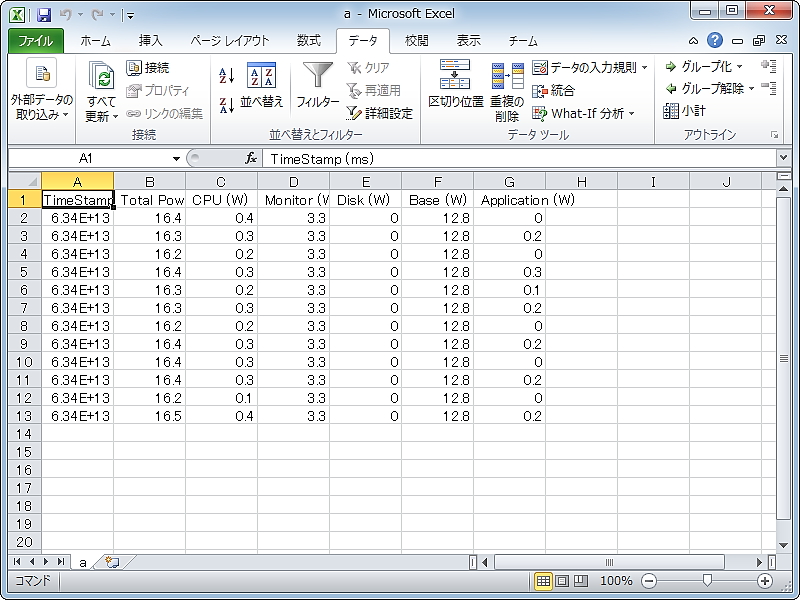This screenshot has height=600, width=800.
Task: Switch to the Insert (挿入) tab
Action: point(150,41)
